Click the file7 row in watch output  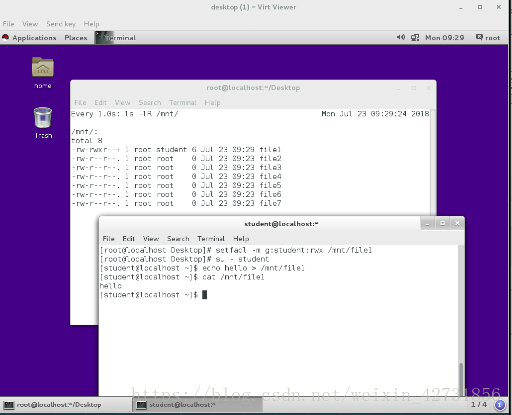click(x=176, y=203)
